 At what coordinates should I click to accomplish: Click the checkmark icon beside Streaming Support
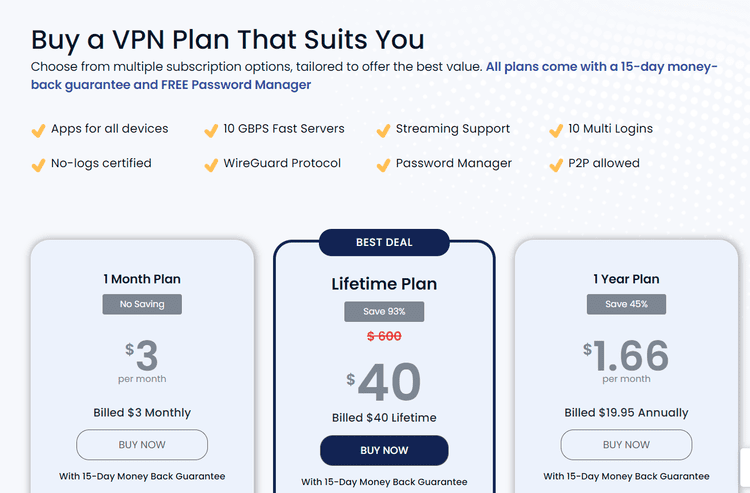click(383, 130)
